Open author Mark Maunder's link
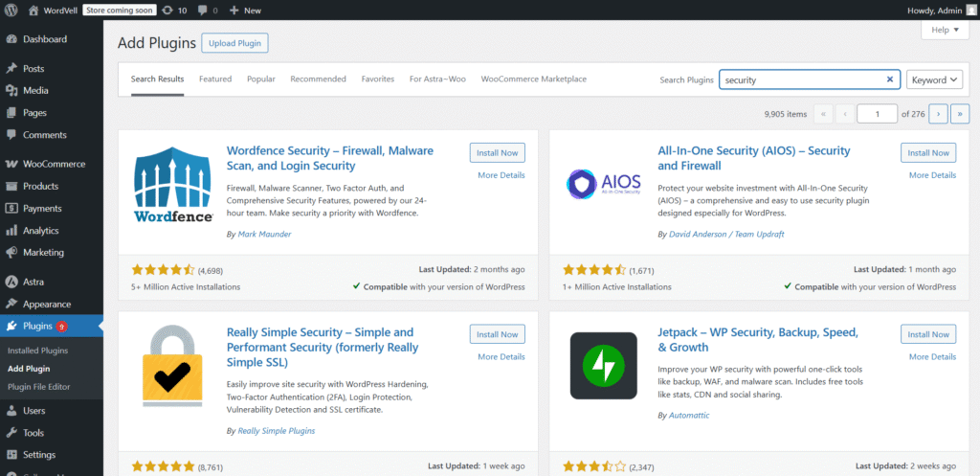The image size is (980, 476). [x=264, y=234]
